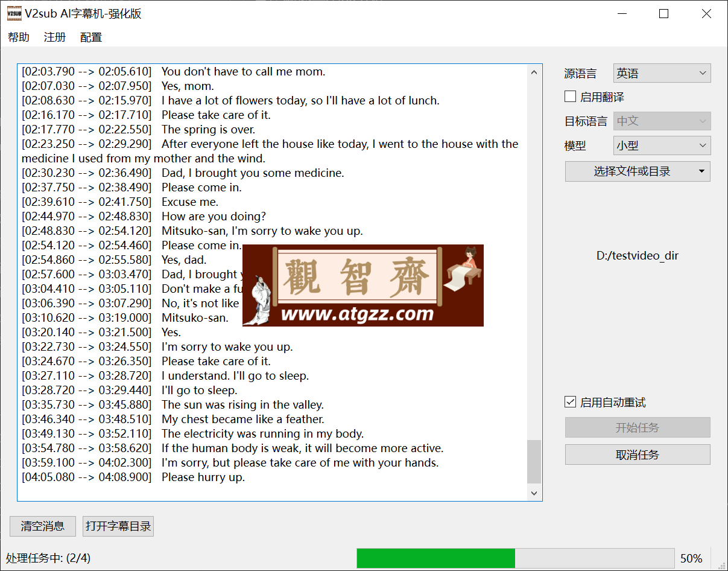This screenshot has height=571, width=728.
Task: Click the 源语言 label
Action: click(580, 74)
